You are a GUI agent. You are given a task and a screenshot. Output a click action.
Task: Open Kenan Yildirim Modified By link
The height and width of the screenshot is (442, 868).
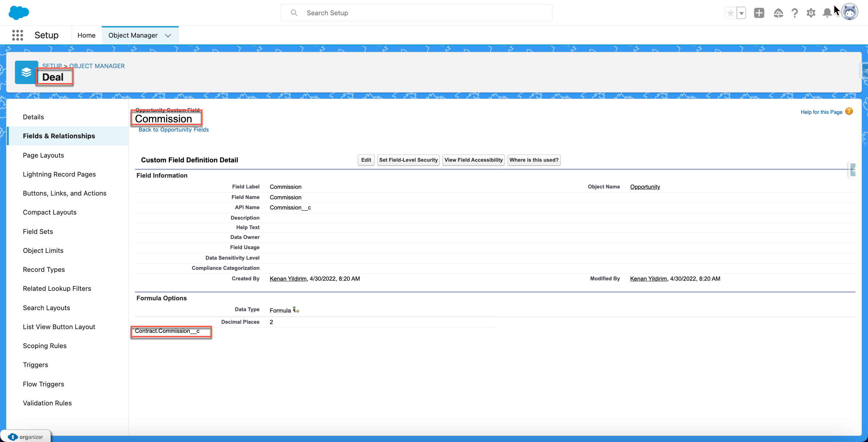[648, 279]
